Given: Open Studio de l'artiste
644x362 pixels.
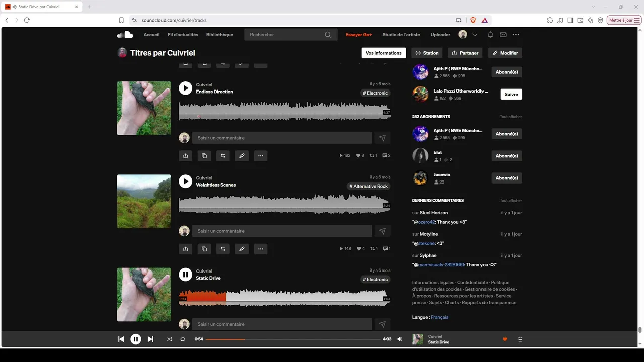Looking at the screenshot, I should click(x=401, y=35).
